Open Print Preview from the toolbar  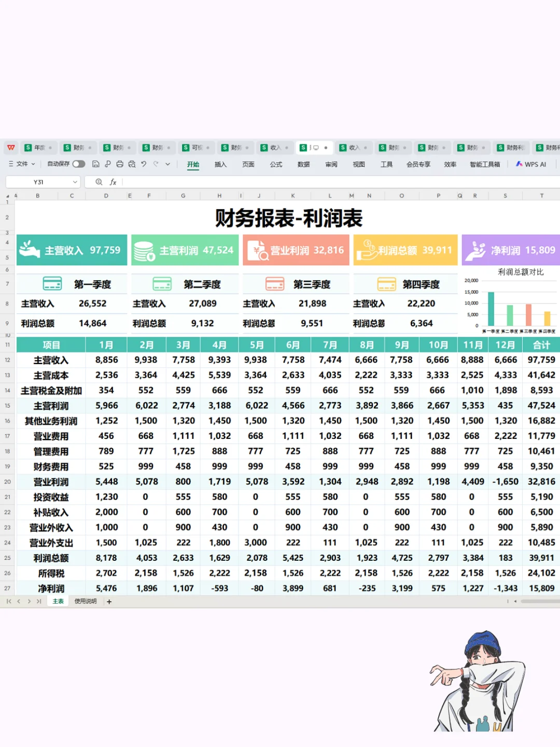(x=132, y=163)
